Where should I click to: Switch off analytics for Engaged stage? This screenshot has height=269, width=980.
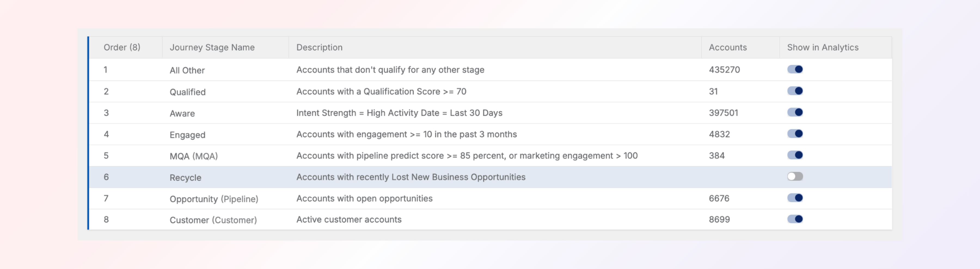795,134
